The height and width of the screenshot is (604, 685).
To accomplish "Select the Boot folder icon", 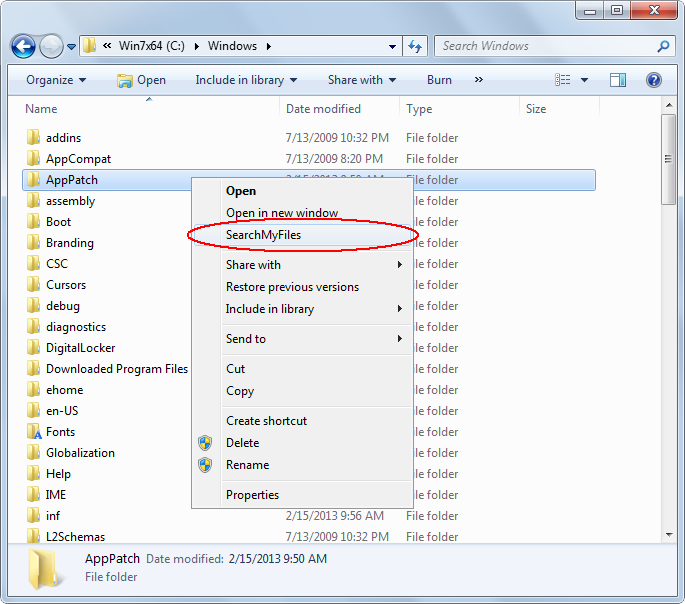I will click(33, 221).
